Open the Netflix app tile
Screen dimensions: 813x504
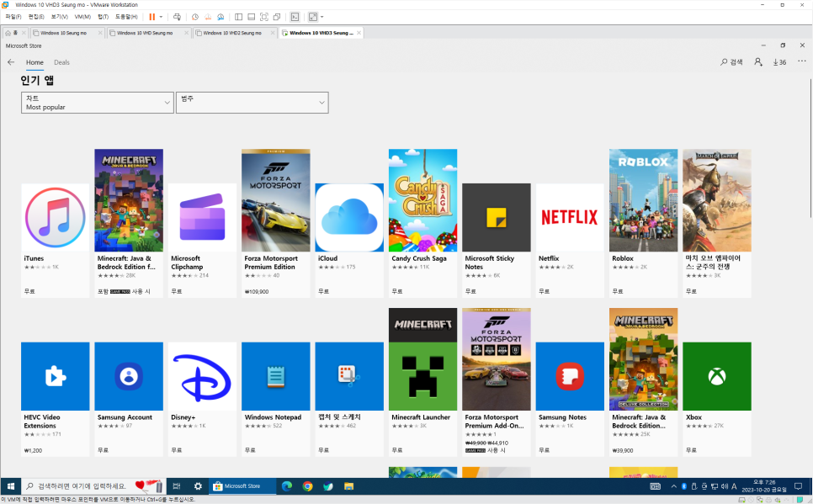(570, 240)
